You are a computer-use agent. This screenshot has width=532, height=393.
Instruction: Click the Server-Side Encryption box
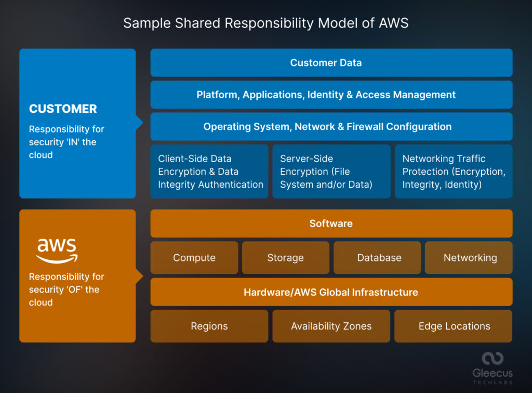point(331,172)
